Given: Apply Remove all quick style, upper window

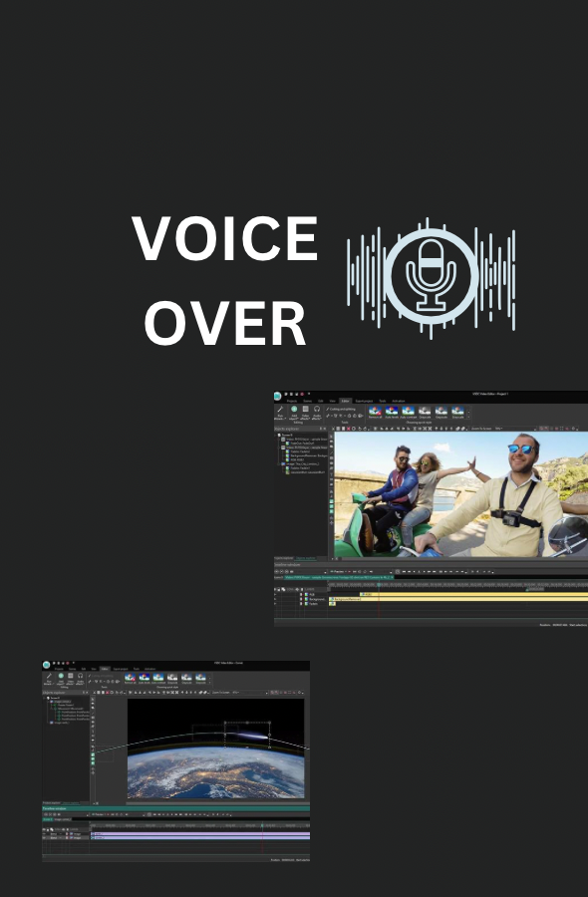Looking at the screenshot, I should [x=375, y=412].
